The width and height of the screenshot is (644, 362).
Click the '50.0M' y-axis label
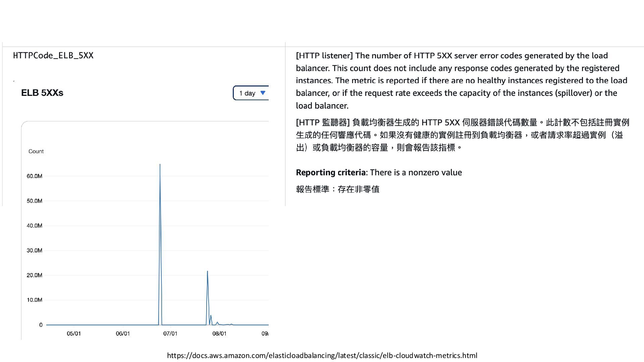35,201
